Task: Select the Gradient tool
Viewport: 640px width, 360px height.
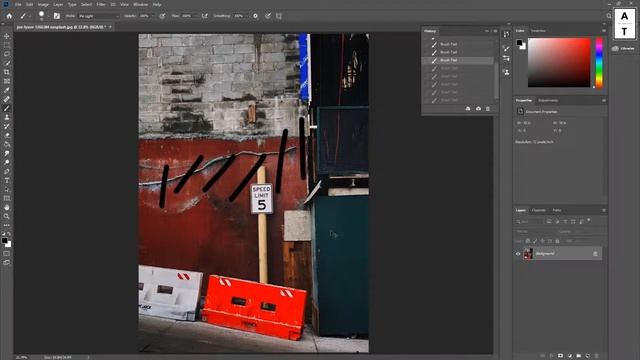Action: 7,144
